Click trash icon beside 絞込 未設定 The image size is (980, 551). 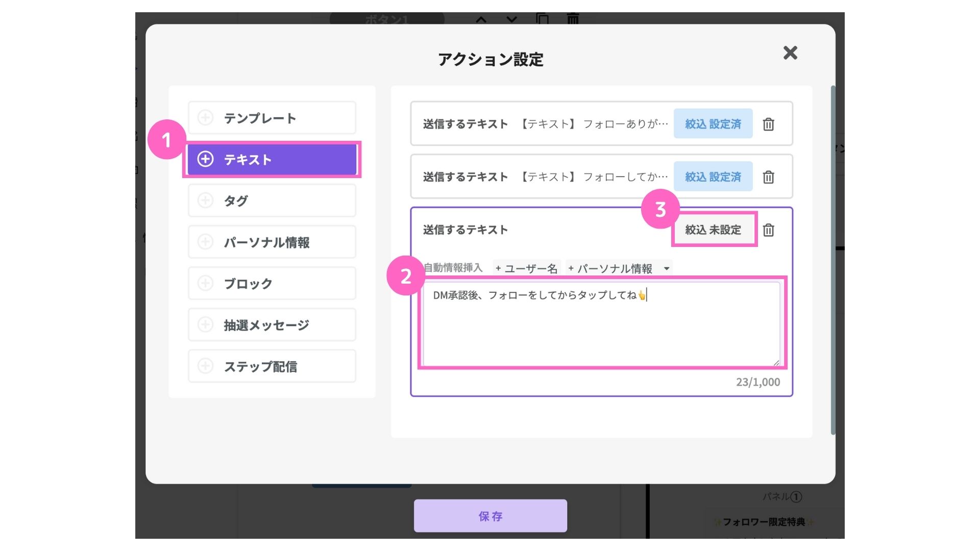pyautogui.click(x=768, y=230)
